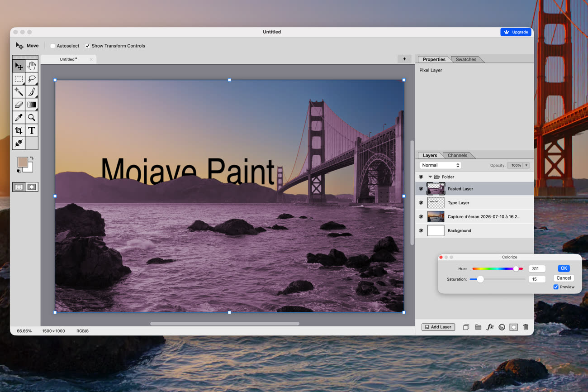Hide the Type Layer eye icon

[421, 203]
